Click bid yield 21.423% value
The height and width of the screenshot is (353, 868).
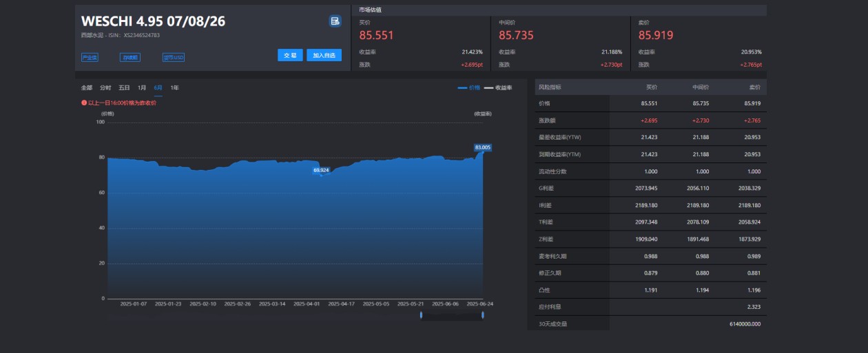coord(473,52)
